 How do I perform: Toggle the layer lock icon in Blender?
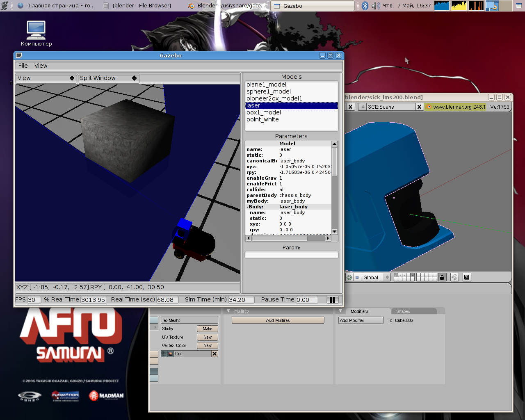(x=442, y=277)
